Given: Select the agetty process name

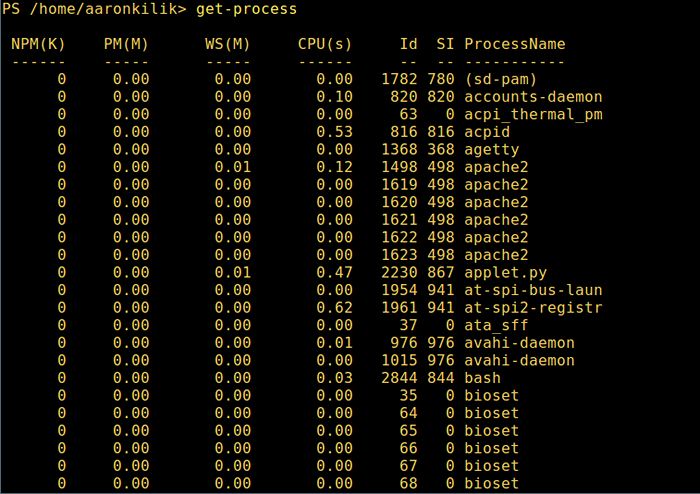Looking at the screenshot, I should tap(492, 150).
